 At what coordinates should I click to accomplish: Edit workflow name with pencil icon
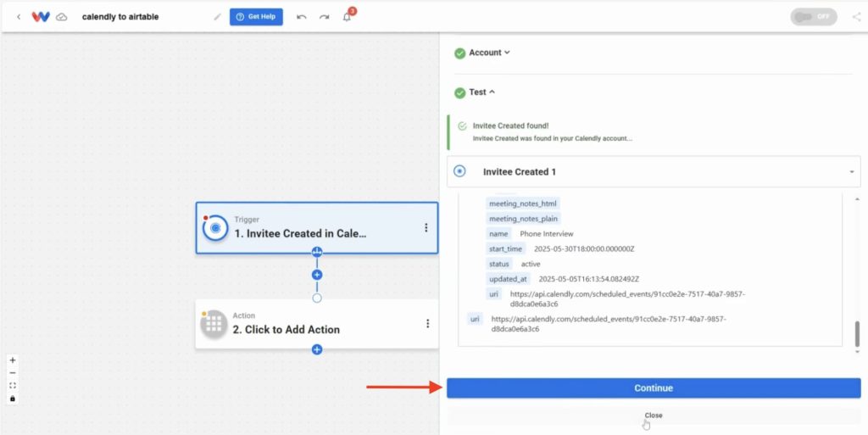coord(217,17)
